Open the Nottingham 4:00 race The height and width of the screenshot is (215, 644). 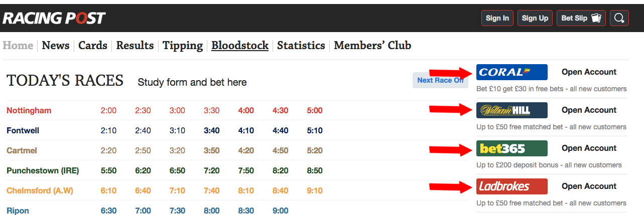tap(246, 110)
